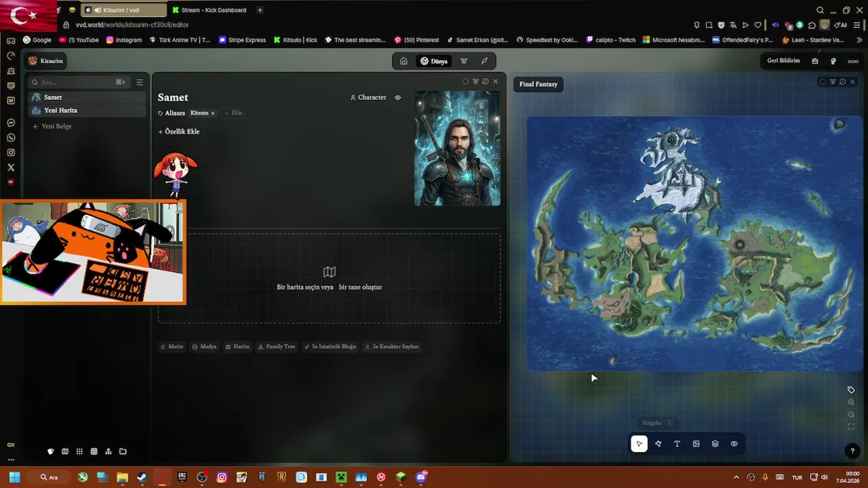The image size is (868, 488).
Task: Click the hierarchy tree icon in the bottom-left toolbar
Action: [108, 451]
